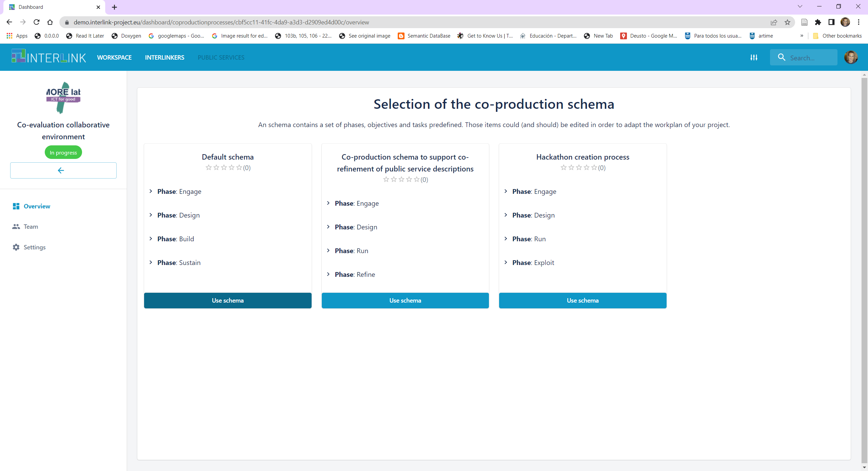The width and height of the screenshot is (868, 471).
Task: Click the PUBLIC SERVICES tab
Action: (x=221, y=57)
